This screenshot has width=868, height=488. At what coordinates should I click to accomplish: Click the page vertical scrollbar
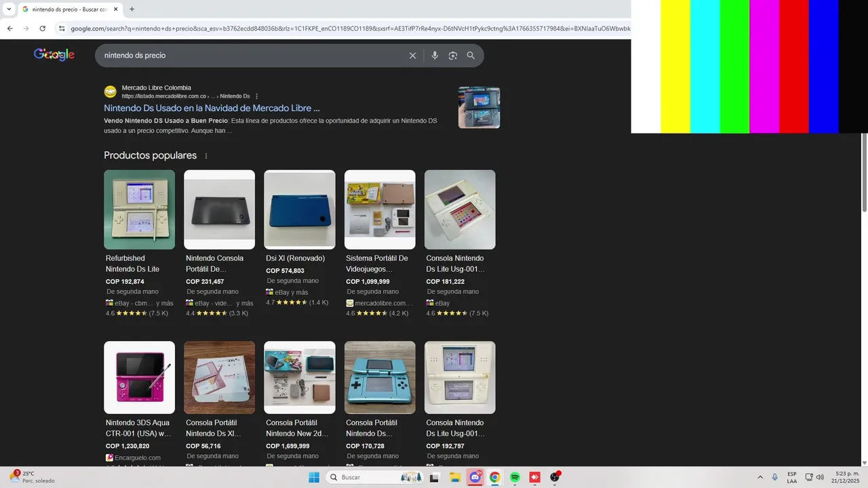[864, 173]
